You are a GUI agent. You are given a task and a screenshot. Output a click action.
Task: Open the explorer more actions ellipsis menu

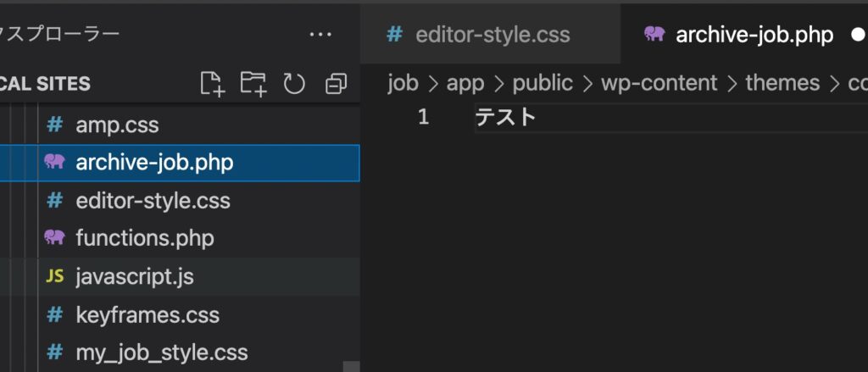click(x=320, y=35)
